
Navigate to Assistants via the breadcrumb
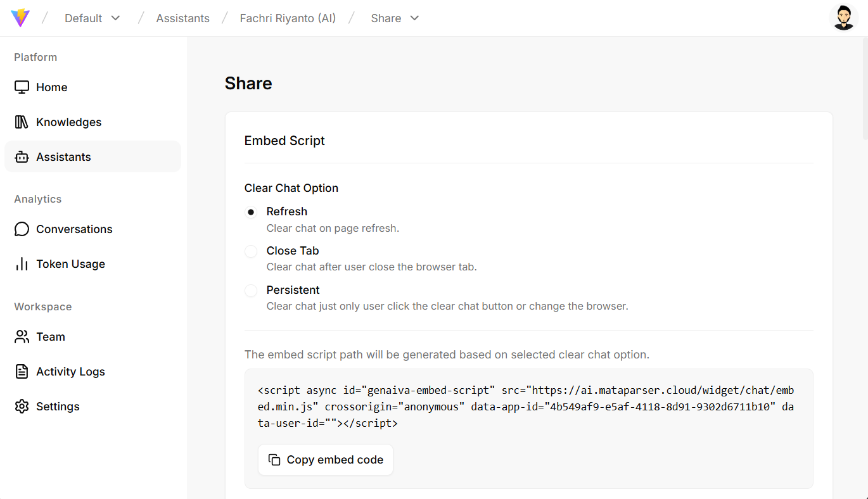182,18
